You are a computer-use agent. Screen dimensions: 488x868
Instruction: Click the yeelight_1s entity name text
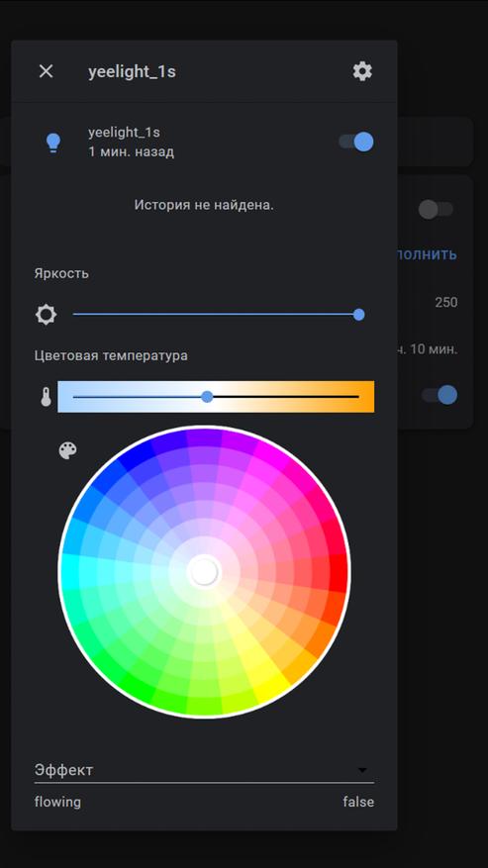click(124, 133)
